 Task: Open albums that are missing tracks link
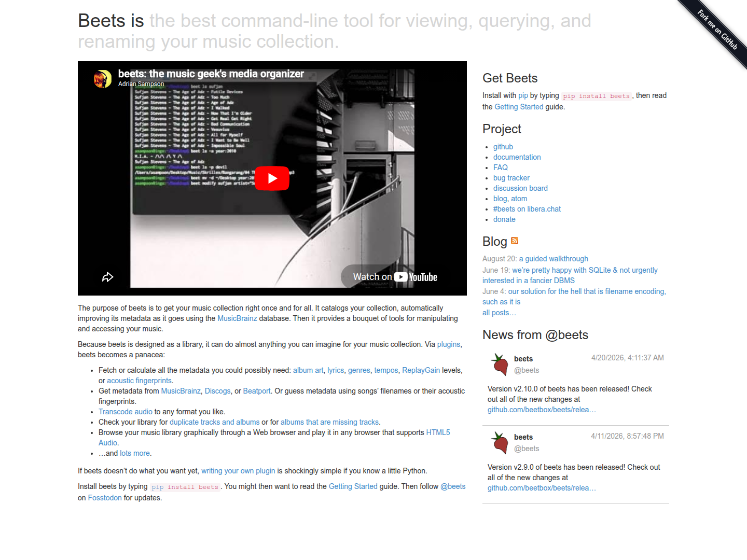(x=330, y=422)
